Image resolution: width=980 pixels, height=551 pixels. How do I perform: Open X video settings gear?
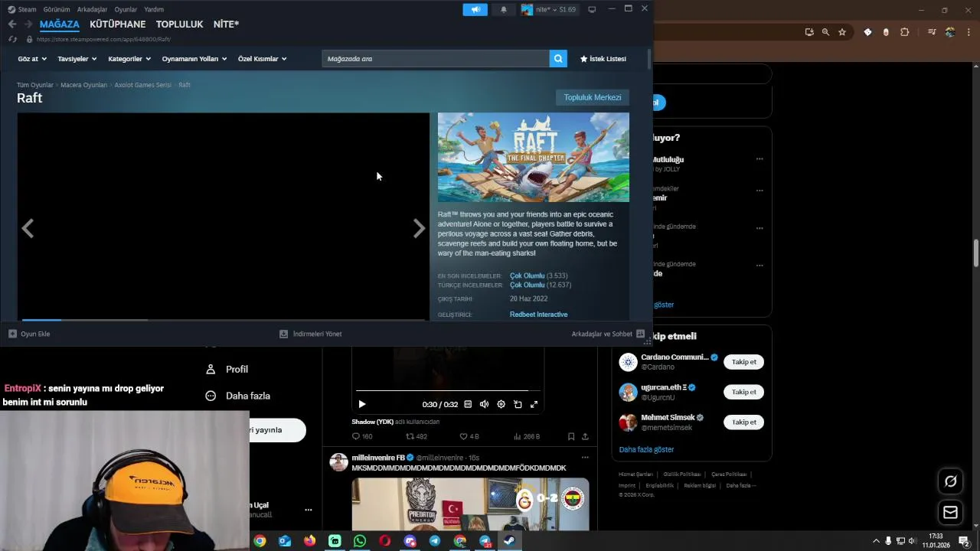point(501,404)
